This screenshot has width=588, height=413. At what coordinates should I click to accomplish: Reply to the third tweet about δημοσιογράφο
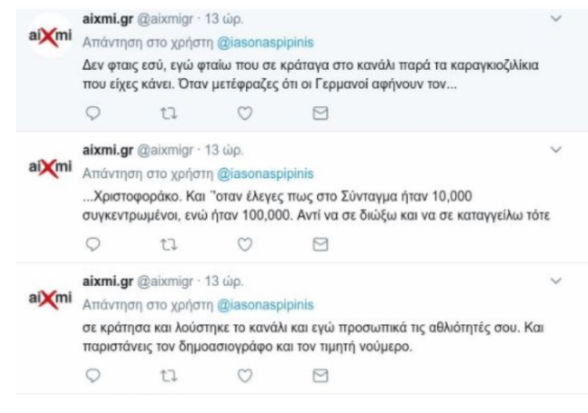point(93,375)
